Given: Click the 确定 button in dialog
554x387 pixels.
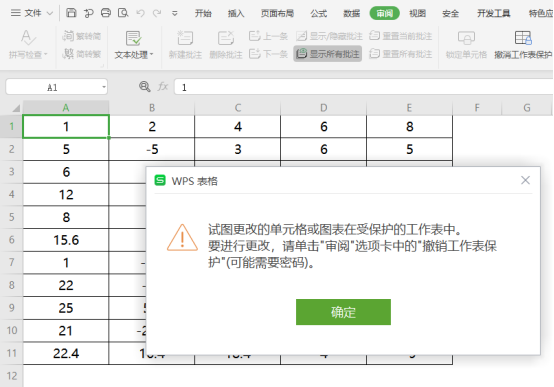Looking at the screenshot, I should click(x=343, y=312).
